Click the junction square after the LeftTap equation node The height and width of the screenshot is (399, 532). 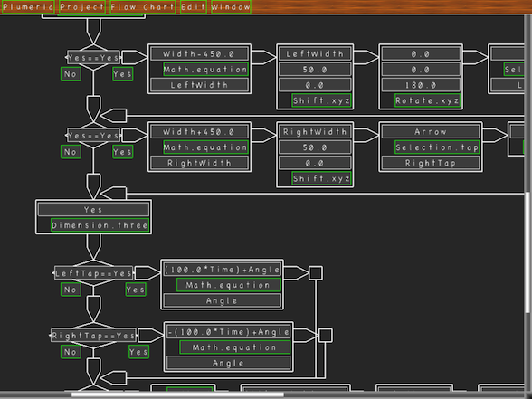316,273
